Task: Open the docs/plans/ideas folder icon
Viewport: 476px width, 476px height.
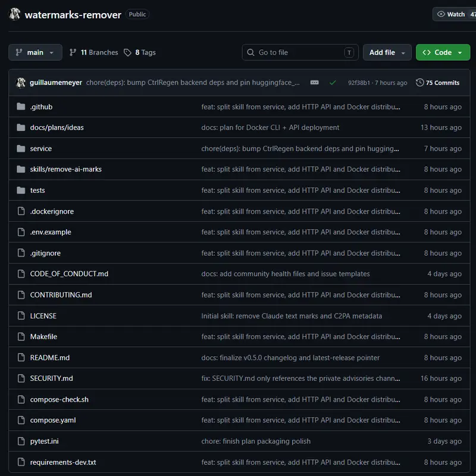Action: [x=21, y=127]
